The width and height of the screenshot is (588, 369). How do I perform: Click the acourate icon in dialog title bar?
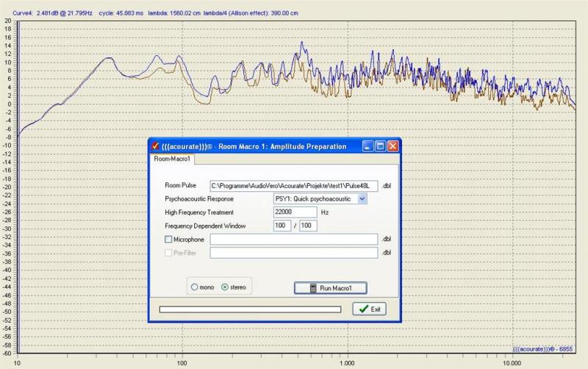pyautogui.click(x=156, y=146)
